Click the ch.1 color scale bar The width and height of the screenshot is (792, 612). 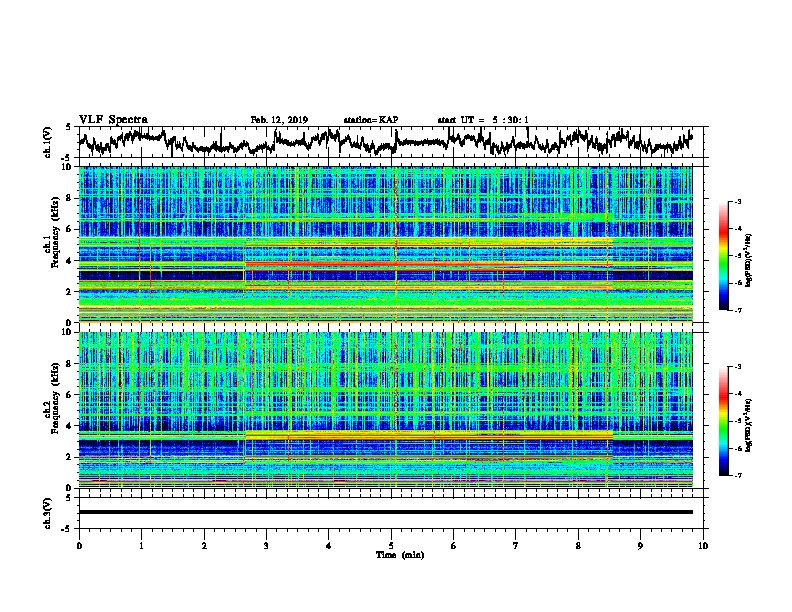(x=724, y=256)
